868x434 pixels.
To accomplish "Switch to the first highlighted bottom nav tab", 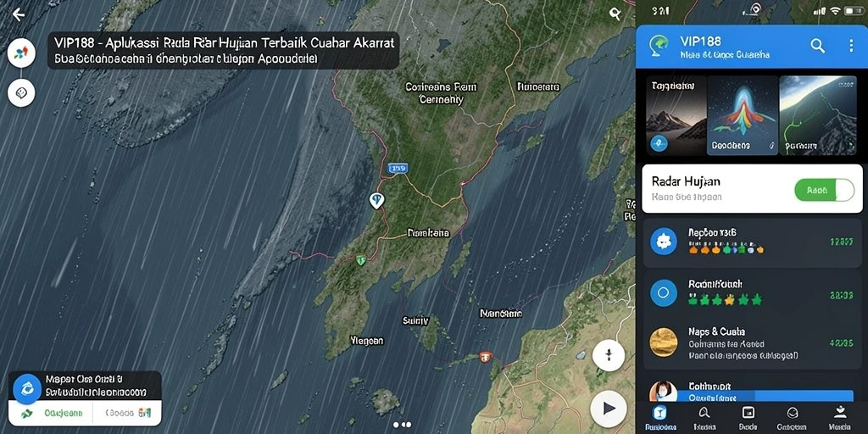I will click(659, 418).
